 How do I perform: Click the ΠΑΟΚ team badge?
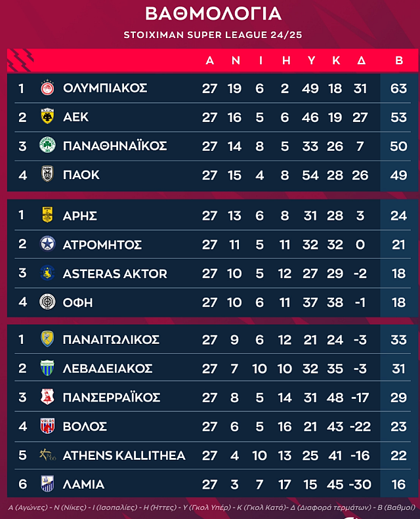47,174
